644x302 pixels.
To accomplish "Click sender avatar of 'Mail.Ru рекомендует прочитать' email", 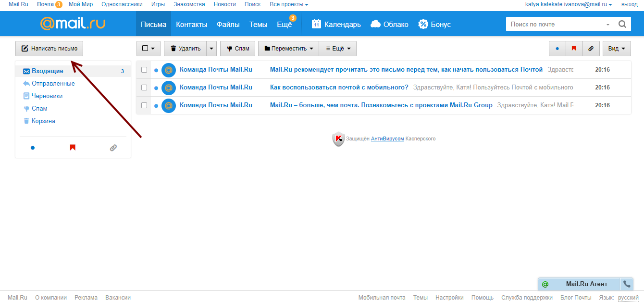I will [169, 70].
